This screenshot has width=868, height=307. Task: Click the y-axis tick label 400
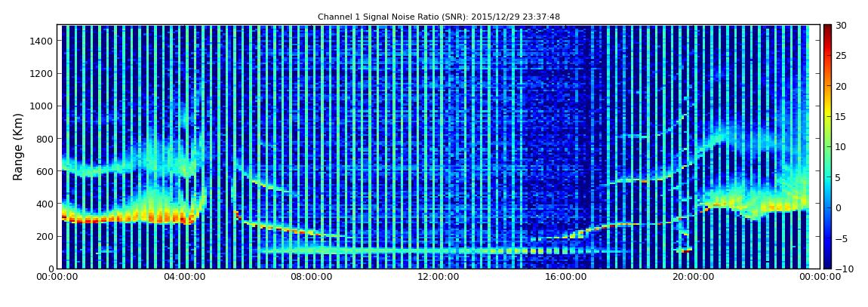coord(45,204)
